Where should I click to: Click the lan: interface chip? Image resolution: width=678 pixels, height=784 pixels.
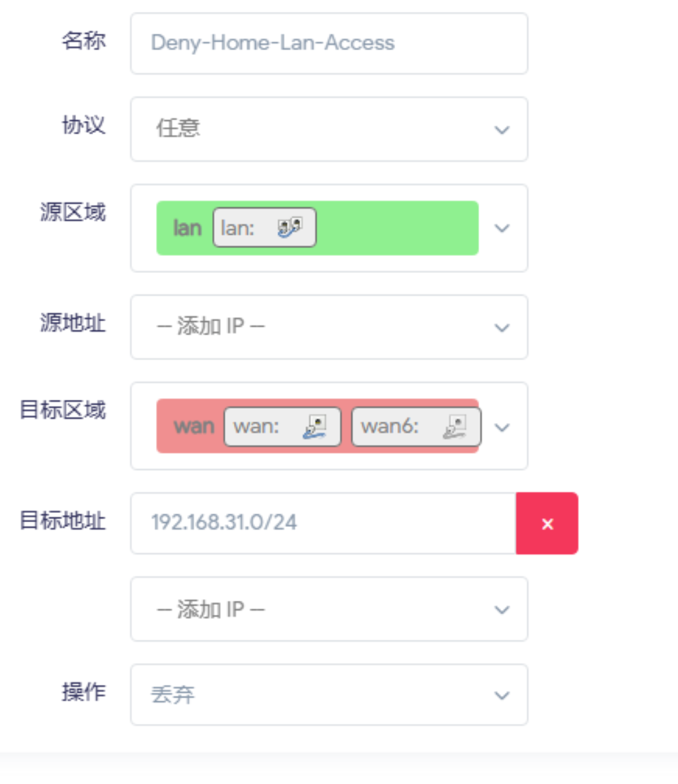[264, 228]
